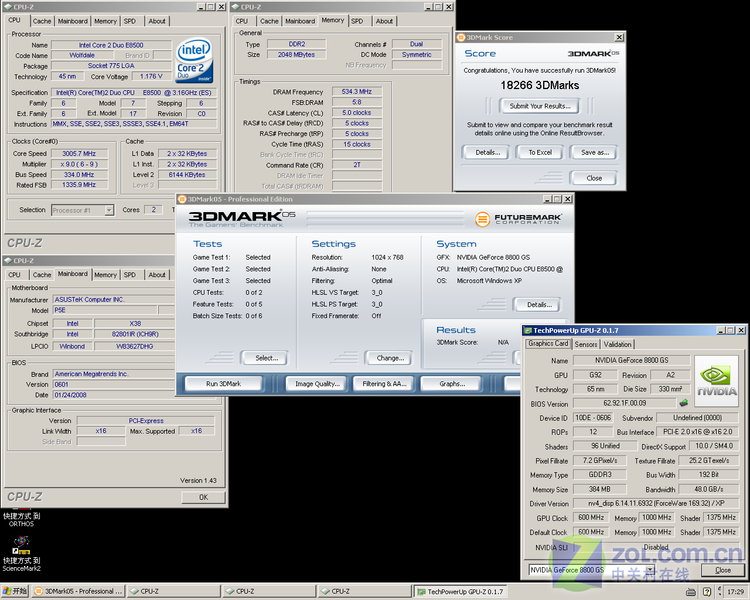The width and height of the screenshot is (750, 600).
Task: Select Sensors tab in GPU-Z
Action: [x=585, y=344]
